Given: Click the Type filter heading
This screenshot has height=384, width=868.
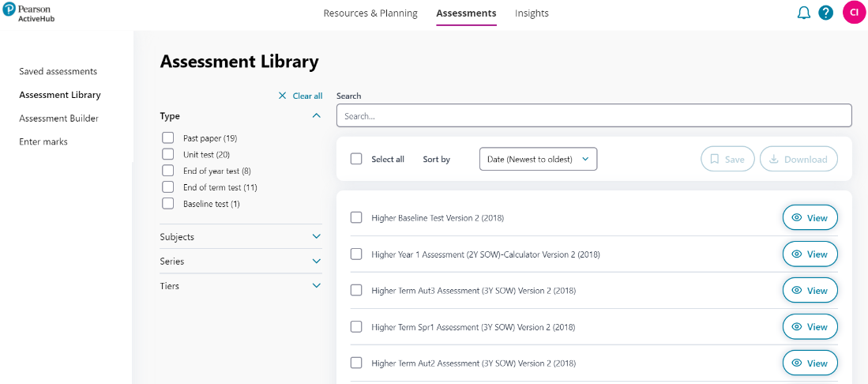Looking at the screenshot, I should [170, 116].
